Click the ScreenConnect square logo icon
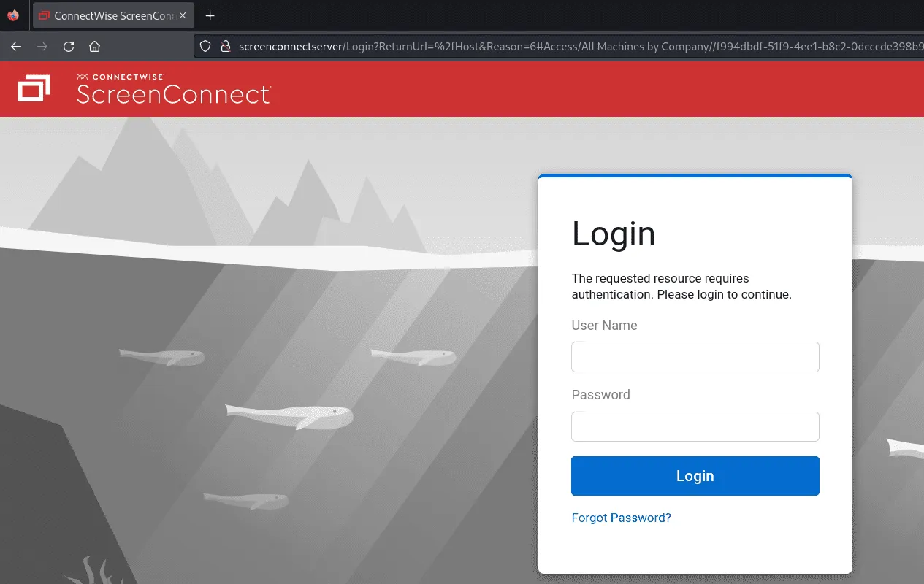This screenshot has width=924, height=584. click(x=34, y=88)
